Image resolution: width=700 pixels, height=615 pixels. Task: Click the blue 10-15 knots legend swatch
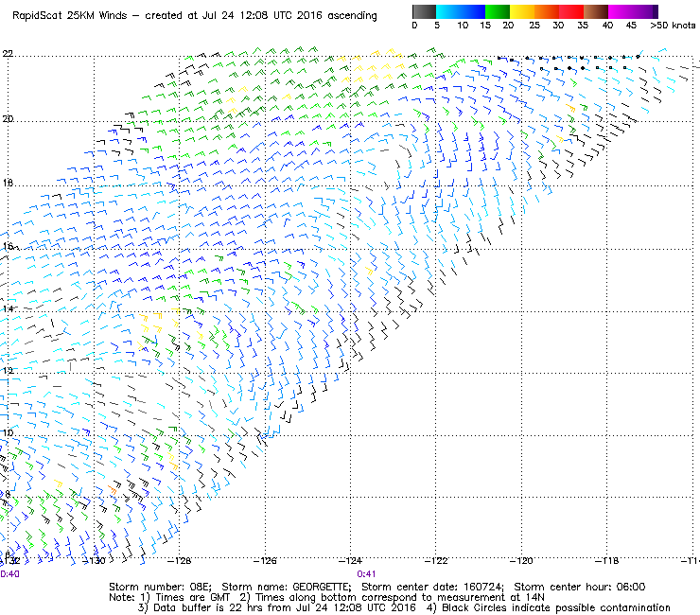pyautogui.click(x=473, y=11)
